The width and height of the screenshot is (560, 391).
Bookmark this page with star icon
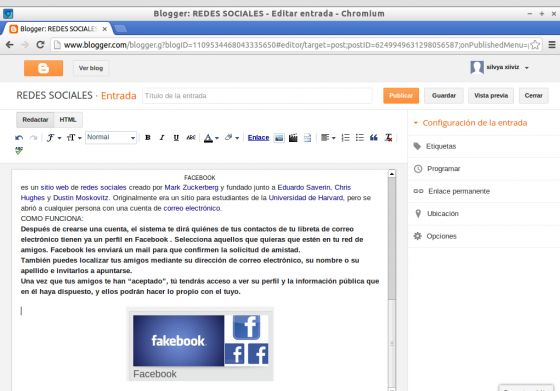pos(535,45)
